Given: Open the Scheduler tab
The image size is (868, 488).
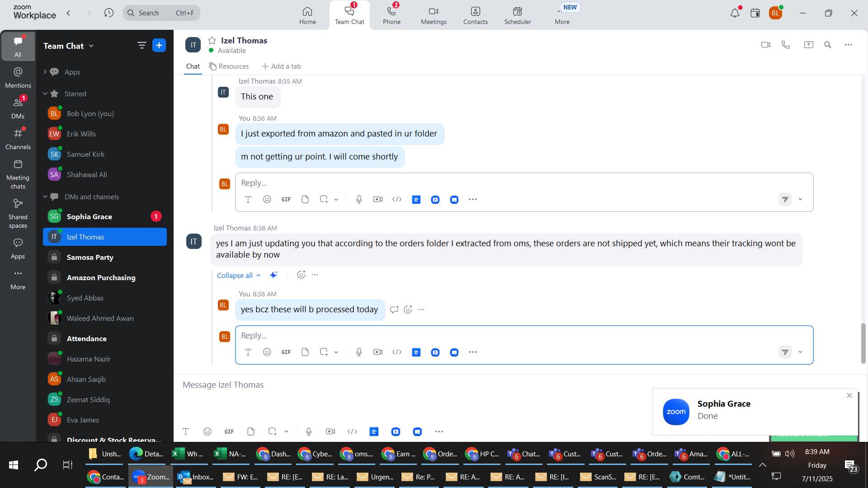Looking at the screenshot, I should [x=518, y=15].
